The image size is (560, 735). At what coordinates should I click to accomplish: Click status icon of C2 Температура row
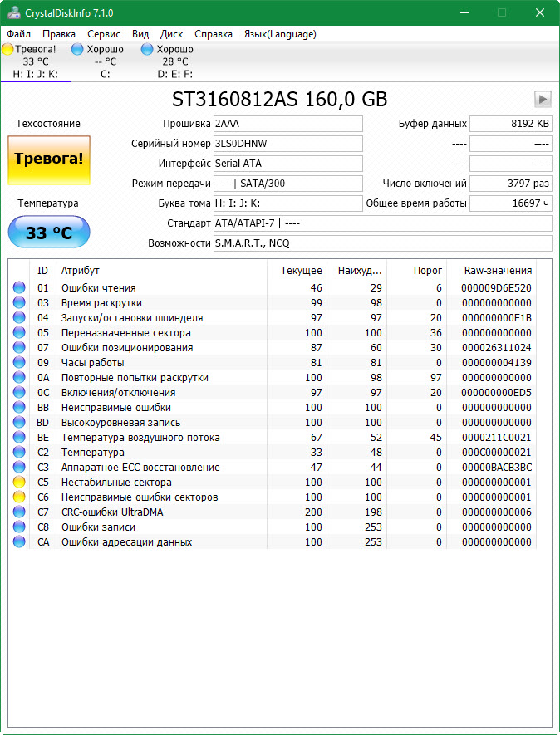click(19, 453)
